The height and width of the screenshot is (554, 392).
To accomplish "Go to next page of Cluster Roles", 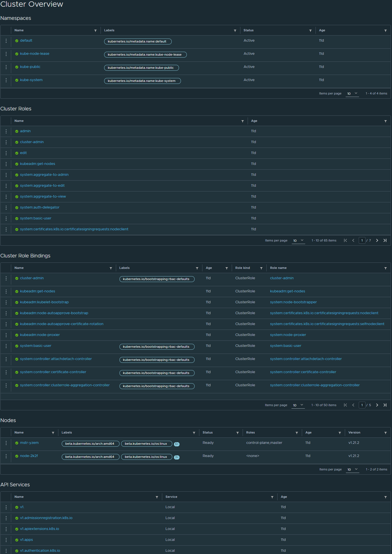I will tap(377, 240).
